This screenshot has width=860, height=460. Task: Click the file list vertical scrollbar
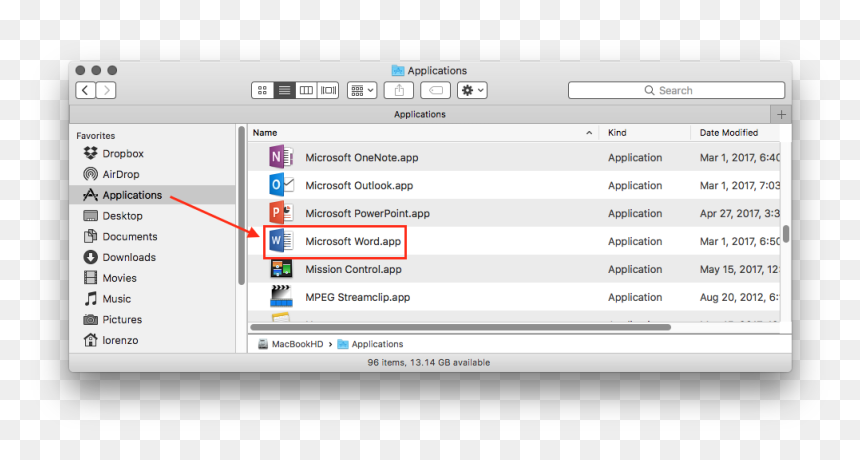click(786, 234)
